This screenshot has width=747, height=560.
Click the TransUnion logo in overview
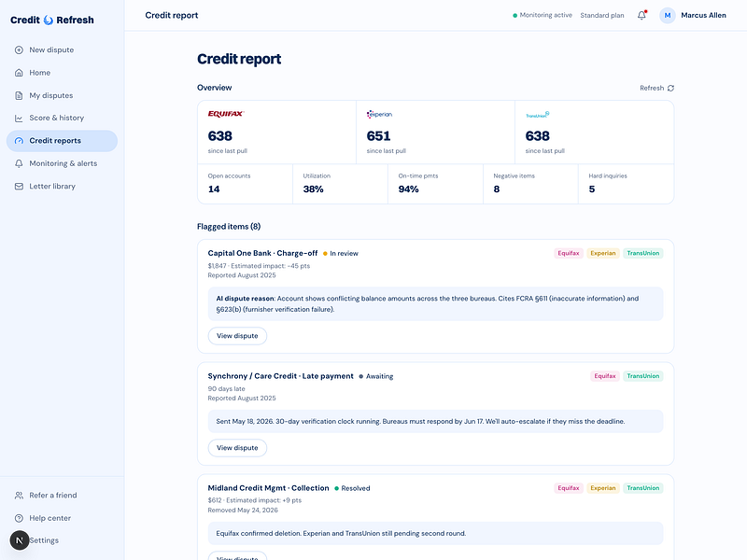(x=538, y=115)
